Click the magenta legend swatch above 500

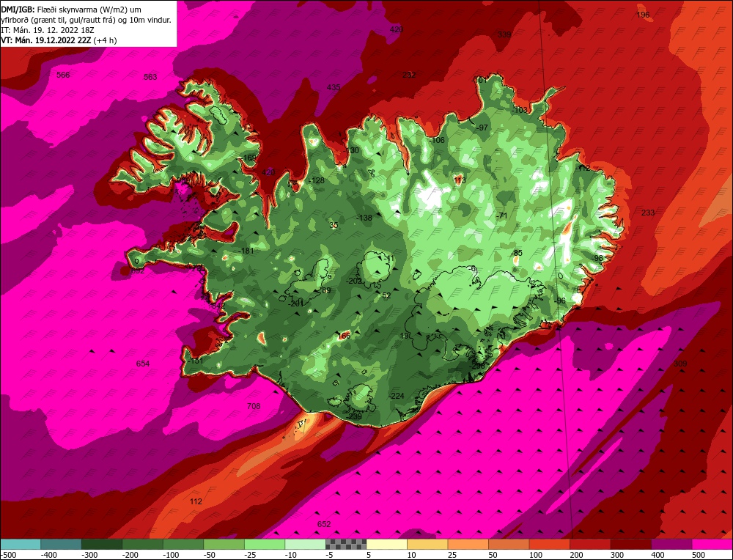[712, 544]
